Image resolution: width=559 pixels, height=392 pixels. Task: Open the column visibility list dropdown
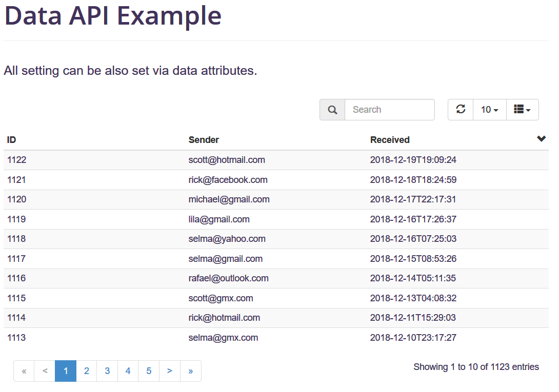522,110
